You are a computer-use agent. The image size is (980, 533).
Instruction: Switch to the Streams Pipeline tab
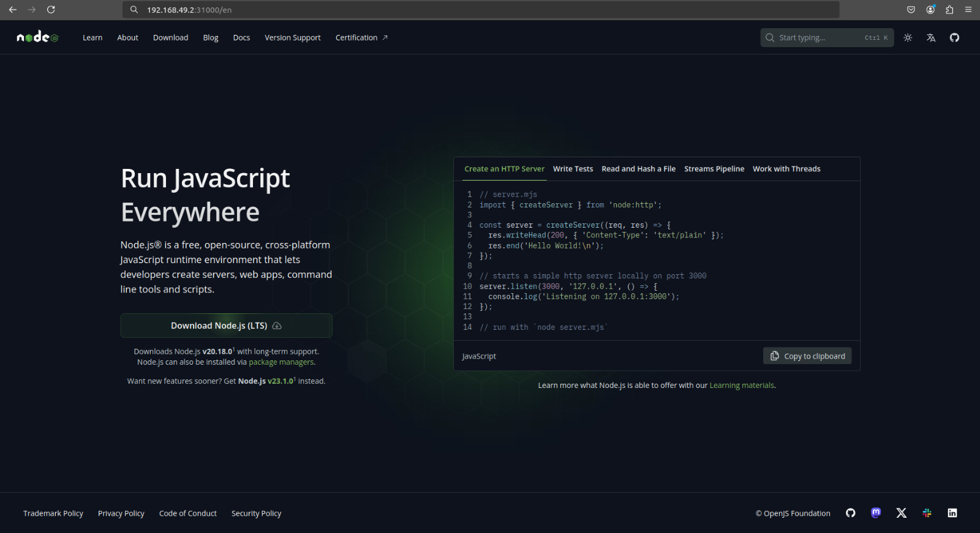click(x=714, y=169)
